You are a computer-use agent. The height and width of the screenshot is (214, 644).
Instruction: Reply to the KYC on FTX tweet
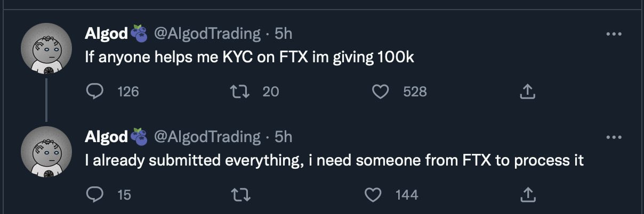click(x=94, y=92)
